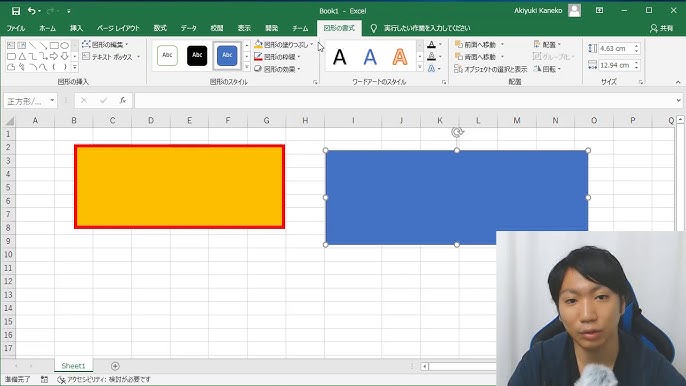Select the line arrow shape in the gallery

pyautogui.click(x=43, y=45)
